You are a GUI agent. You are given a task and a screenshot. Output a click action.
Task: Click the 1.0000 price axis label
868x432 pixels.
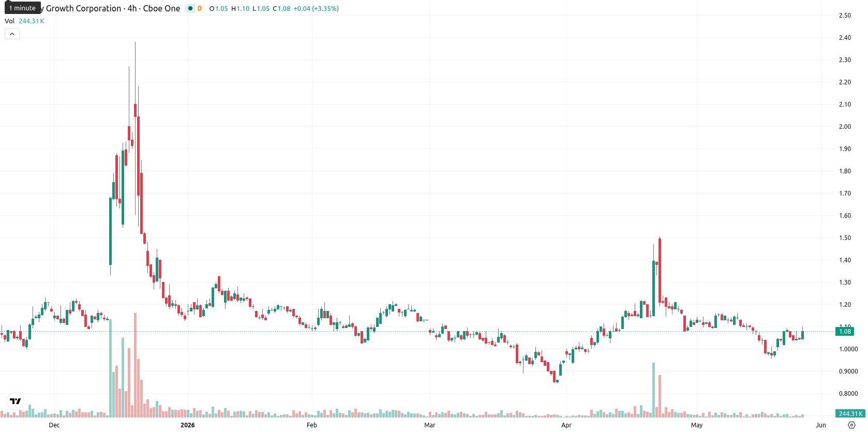[x=848, y=349]
